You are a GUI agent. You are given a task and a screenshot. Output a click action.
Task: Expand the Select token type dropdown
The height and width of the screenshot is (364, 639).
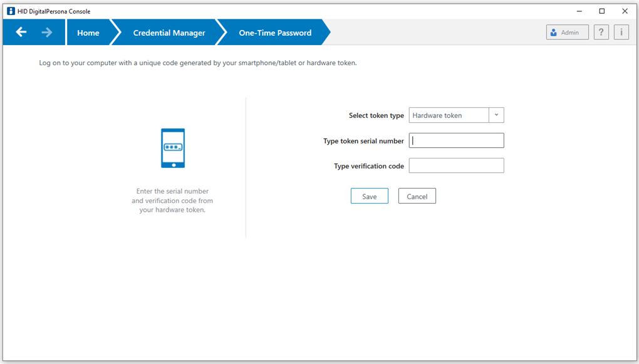click(496, 115)
